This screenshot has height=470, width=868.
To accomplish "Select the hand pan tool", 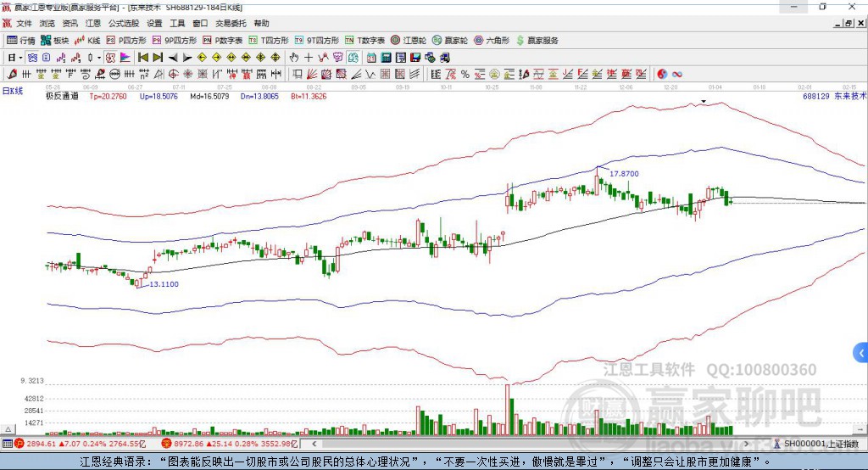I will [293, 58].
